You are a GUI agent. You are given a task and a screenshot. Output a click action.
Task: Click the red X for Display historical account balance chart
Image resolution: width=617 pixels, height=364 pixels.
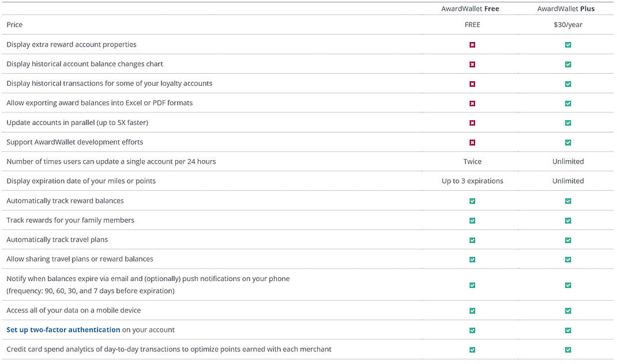click(472, 64)
